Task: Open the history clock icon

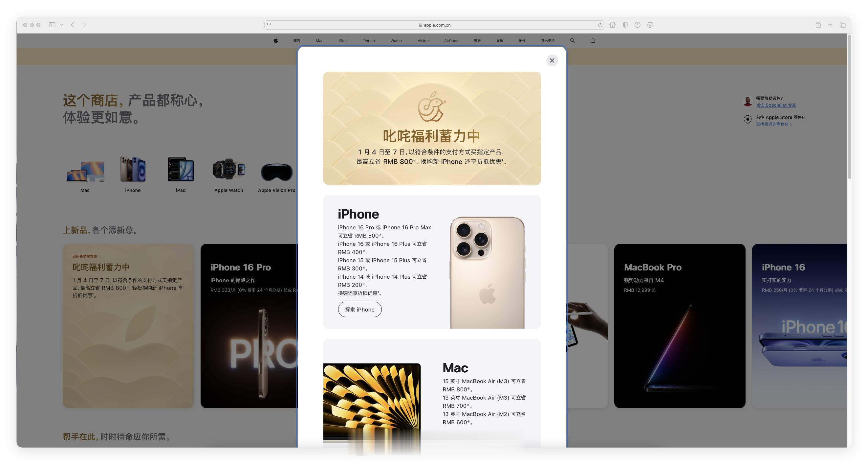Action: point(637,25)
